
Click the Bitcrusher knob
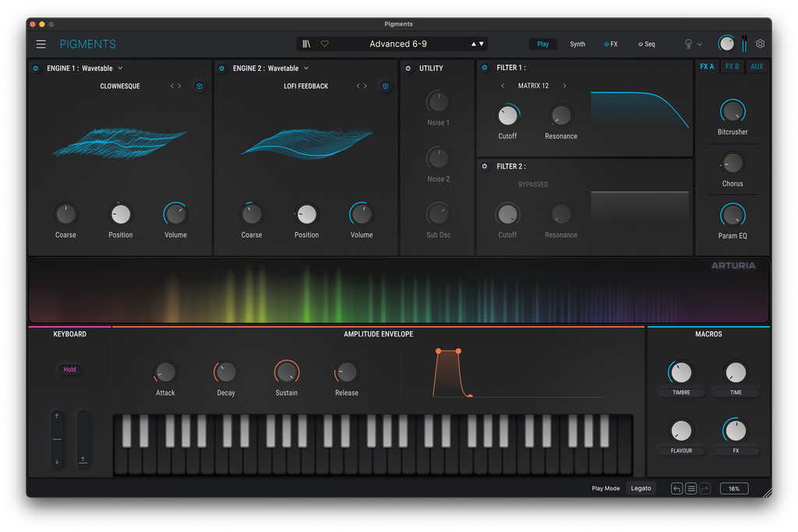(x=733, y=111)
